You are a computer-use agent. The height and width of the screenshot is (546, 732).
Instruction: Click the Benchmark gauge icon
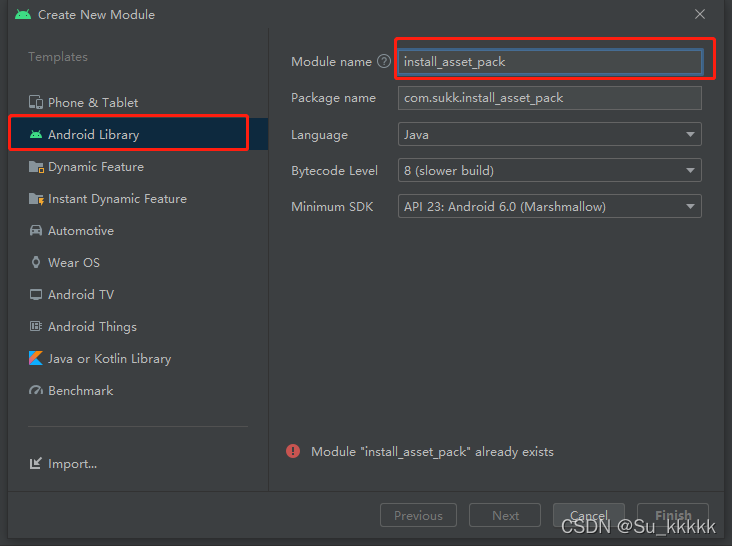pos(36,390)
